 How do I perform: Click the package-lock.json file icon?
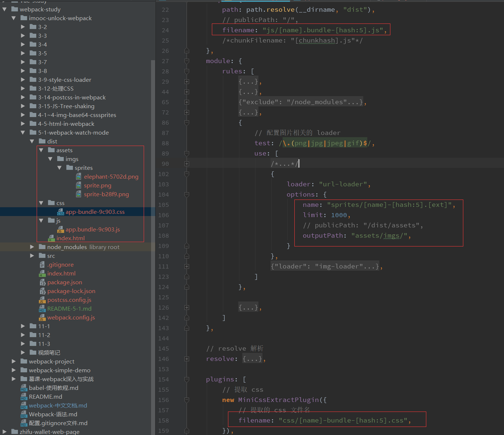(43, 291)
